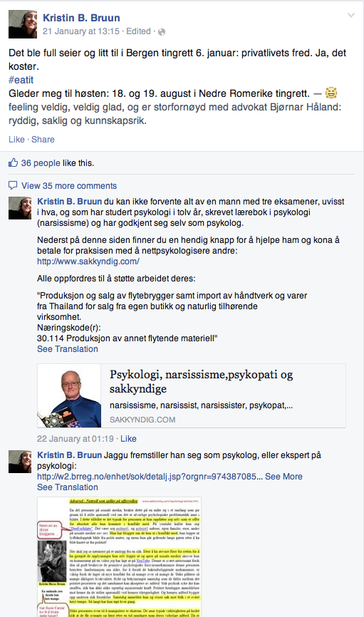
Task: Expand See More in second comment
Action: click(x=284, y=476)
